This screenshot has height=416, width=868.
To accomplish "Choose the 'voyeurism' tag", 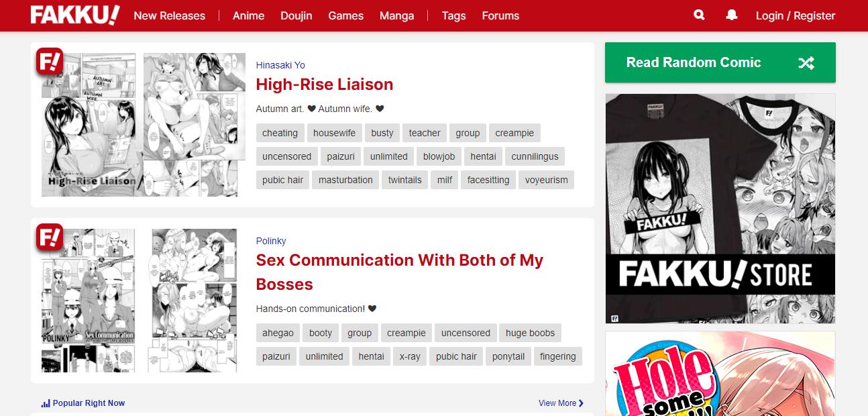I will click(x=546, y=180).
